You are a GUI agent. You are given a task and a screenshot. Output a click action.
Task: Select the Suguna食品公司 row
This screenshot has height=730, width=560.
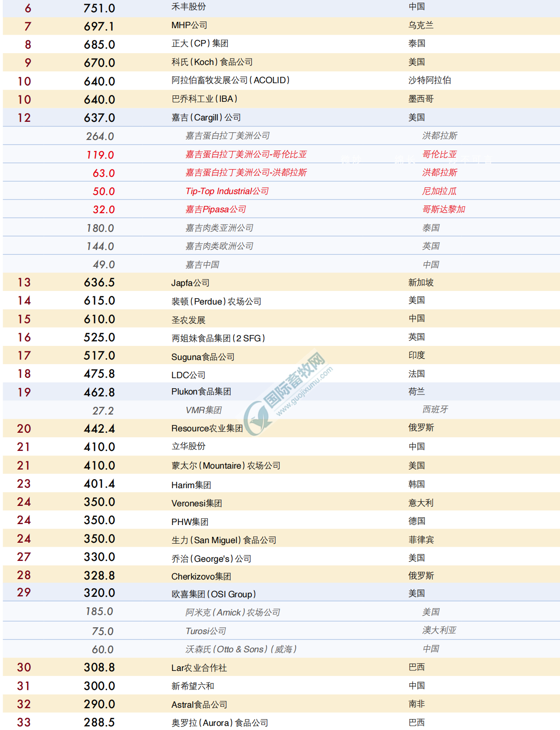203,357
